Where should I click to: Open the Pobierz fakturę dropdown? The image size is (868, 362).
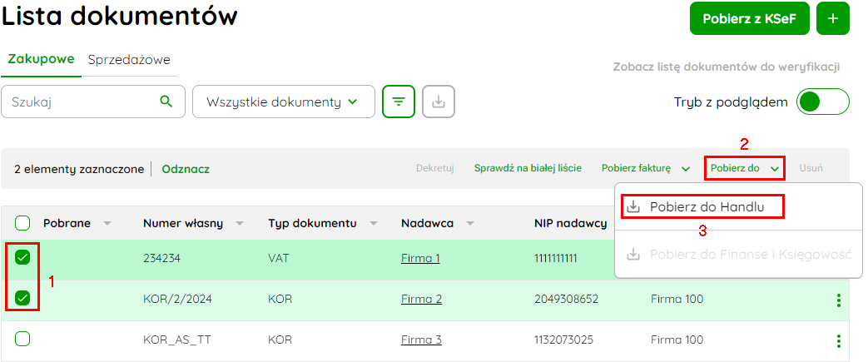pyautogui.click(x=646, y=168)
